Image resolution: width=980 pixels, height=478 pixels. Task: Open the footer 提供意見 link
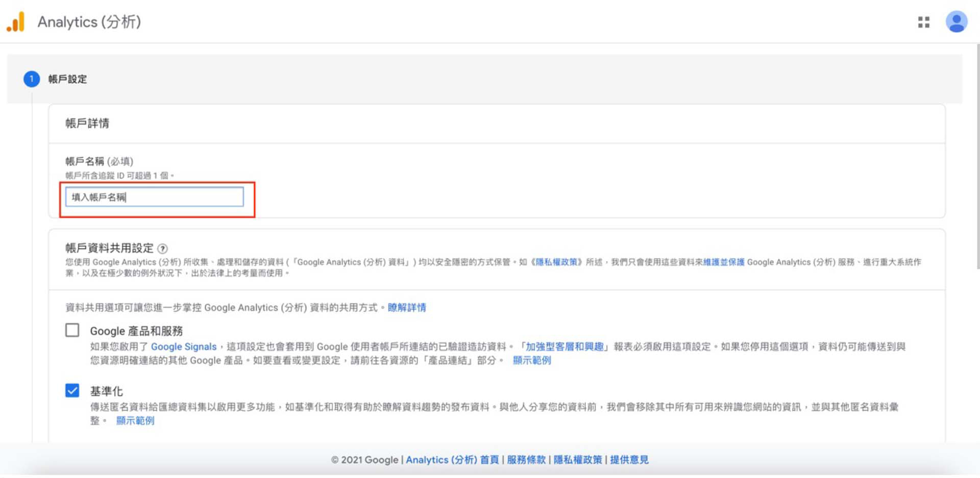coord(629,460)
